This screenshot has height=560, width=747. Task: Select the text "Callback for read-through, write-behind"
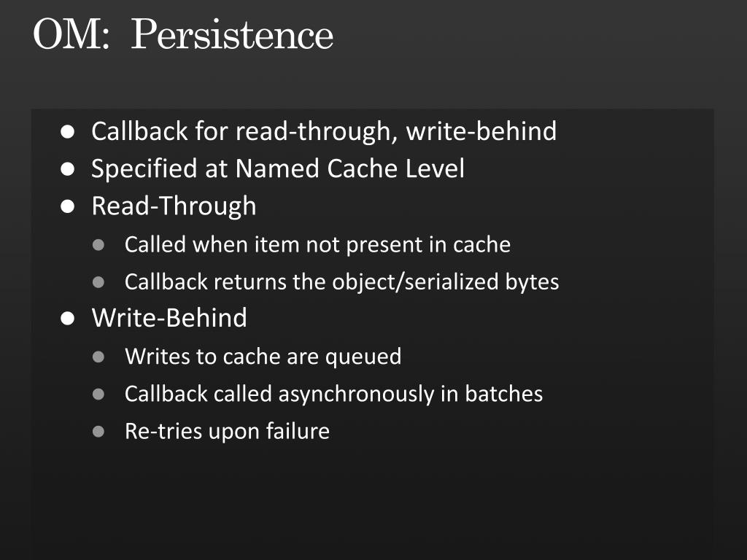point(324,131)
